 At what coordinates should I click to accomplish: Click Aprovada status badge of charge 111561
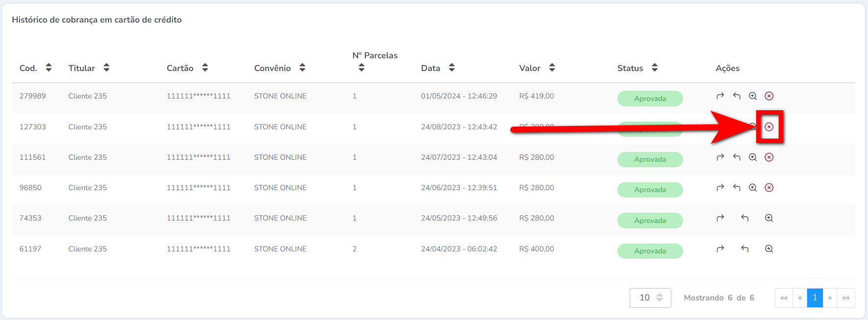[650, 159]
